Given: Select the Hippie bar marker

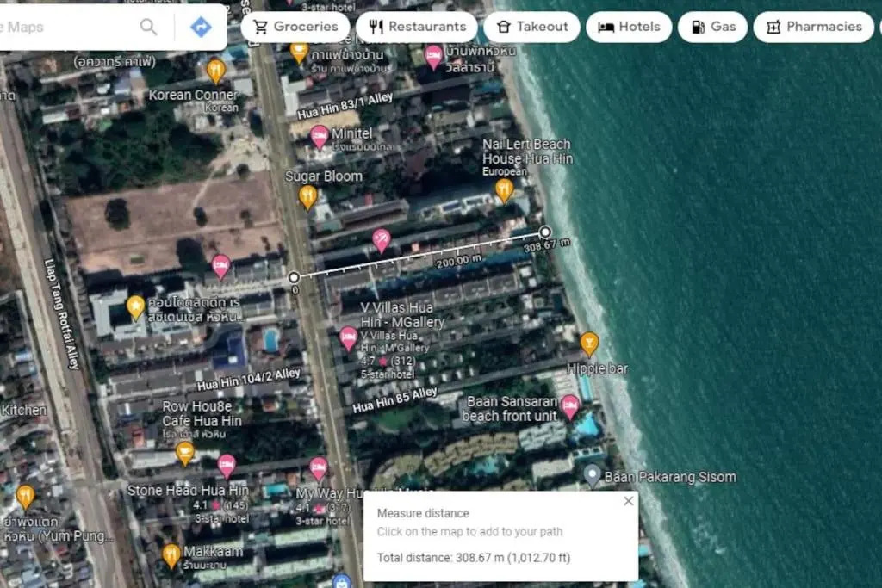Looking at the screenshot, I should 589,344.
